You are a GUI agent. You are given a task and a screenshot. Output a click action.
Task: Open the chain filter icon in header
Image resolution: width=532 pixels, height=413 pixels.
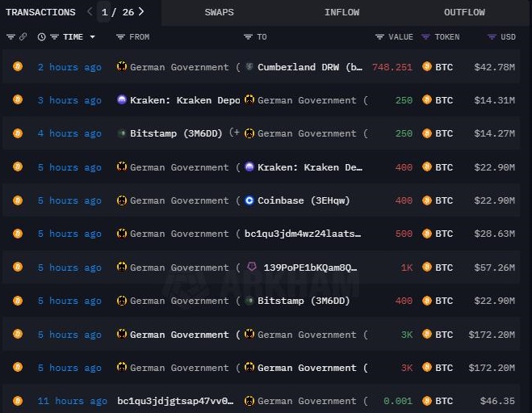point(10,36)
